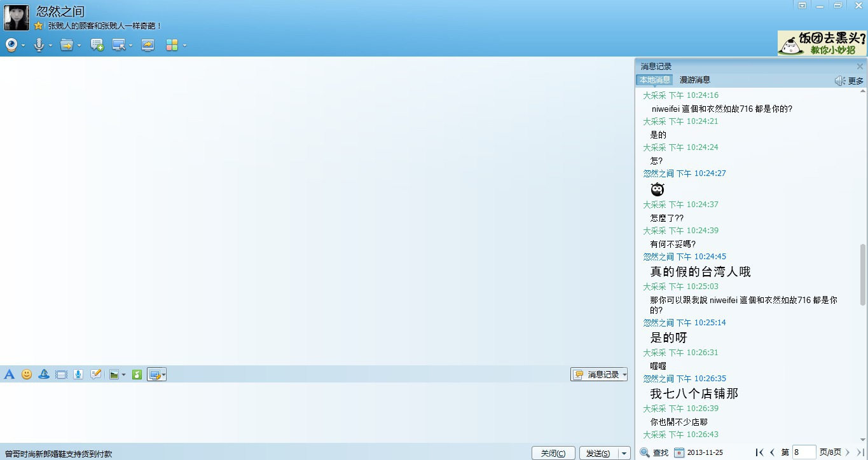
Task: Click the contact name 忽然之间 in header
Action: point(60,11)
